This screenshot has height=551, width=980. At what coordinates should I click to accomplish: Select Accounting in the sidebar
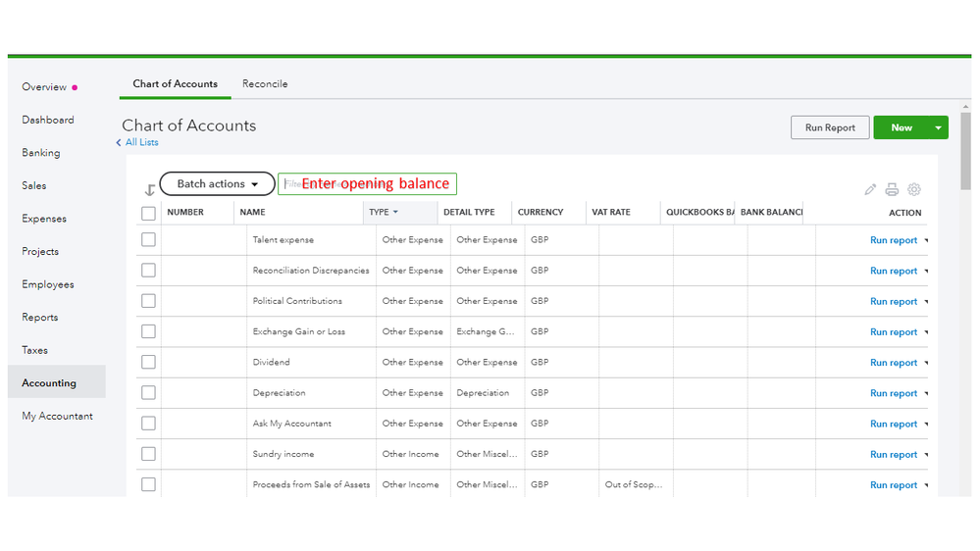click(56, 381)
